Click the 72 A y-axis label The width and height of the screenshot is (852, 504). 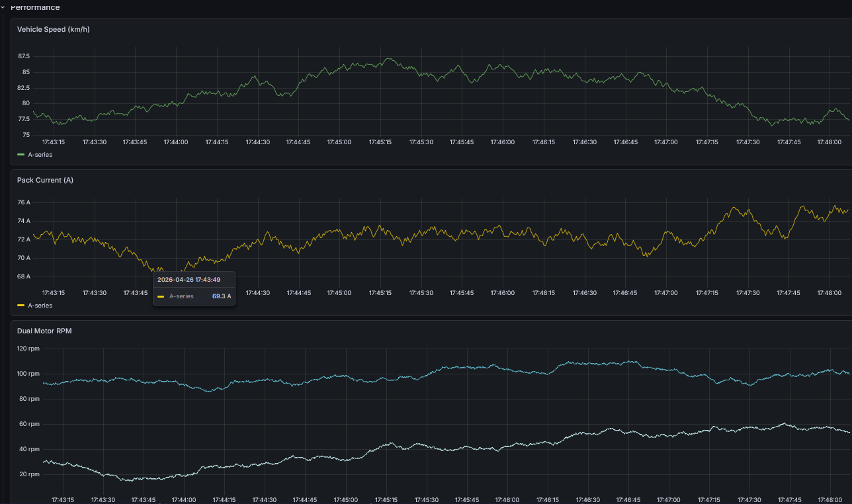point(24,239)
